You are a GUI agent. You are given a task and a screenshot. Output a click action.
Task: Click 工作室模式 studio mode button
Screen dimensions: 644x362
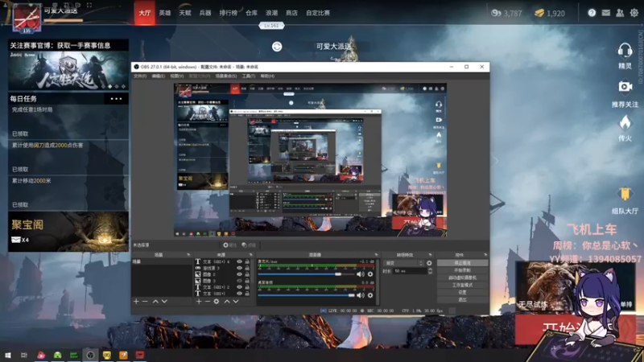(x=462, y=285)
